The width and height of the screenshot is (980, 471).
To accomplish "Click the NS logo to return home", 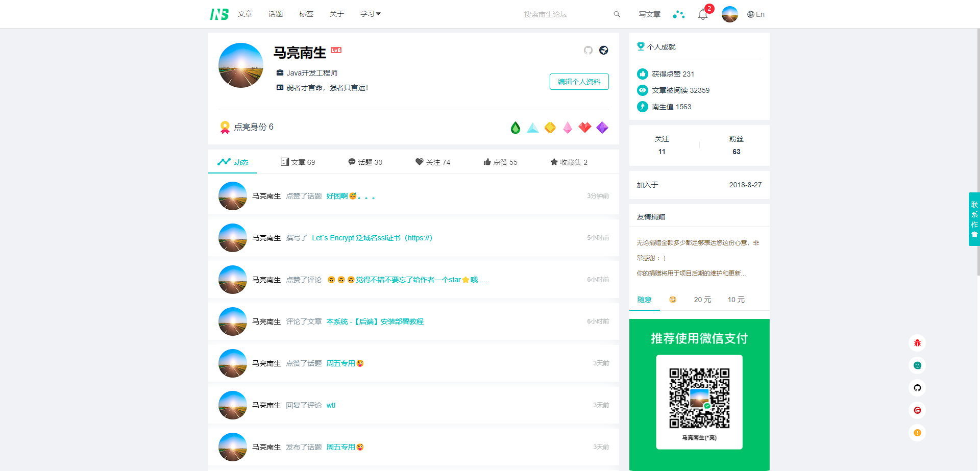I will (x=219, y=14).
